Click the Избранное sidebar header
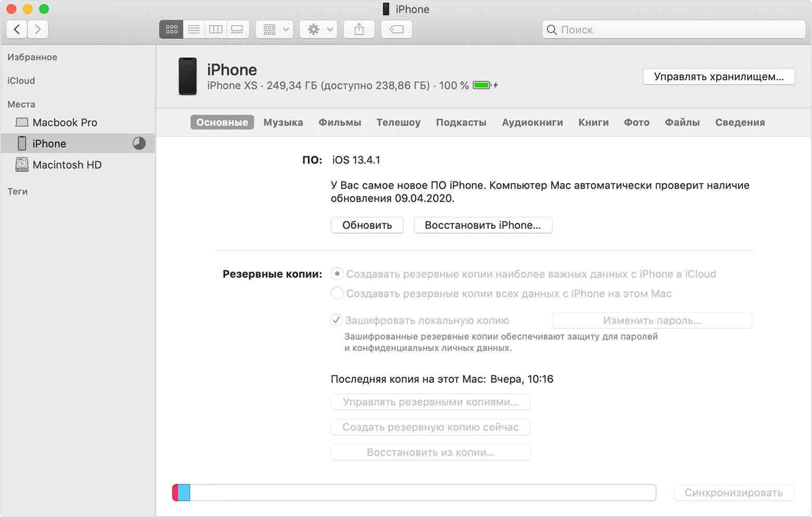Image resolution: width=812 pixels, height=517 pixels. point(32,57)
